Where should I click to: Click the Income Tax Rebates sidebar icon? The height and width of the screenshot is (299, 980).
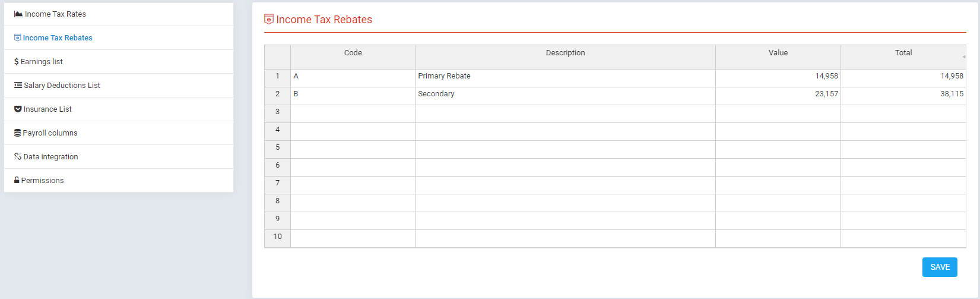[17, 38]
